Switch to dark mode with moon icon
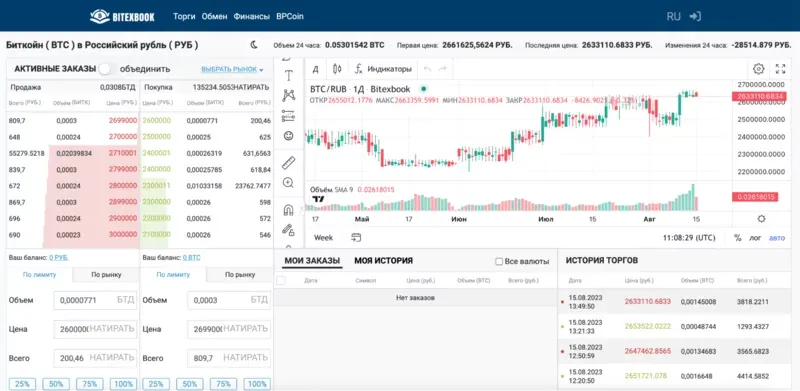800x391 pixels. (x=254, y=45)
